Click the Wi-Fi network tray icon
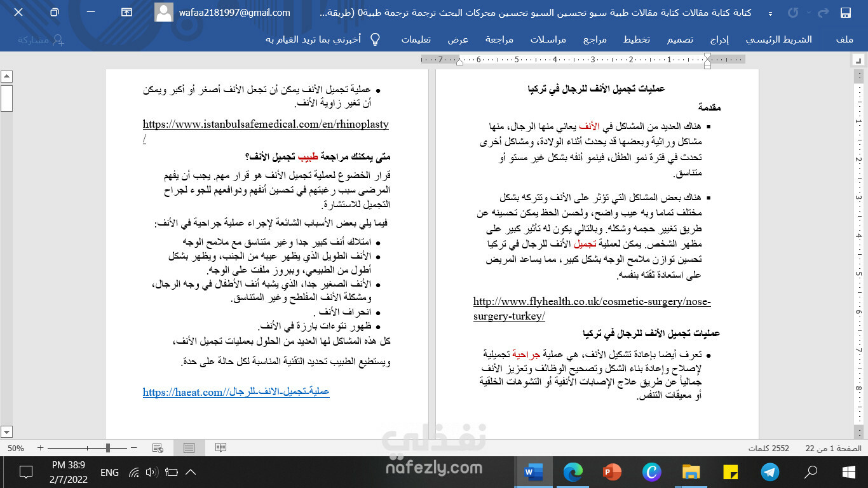Image resolution: width=868 pixels, height=488 pixels. click(133, 472)
